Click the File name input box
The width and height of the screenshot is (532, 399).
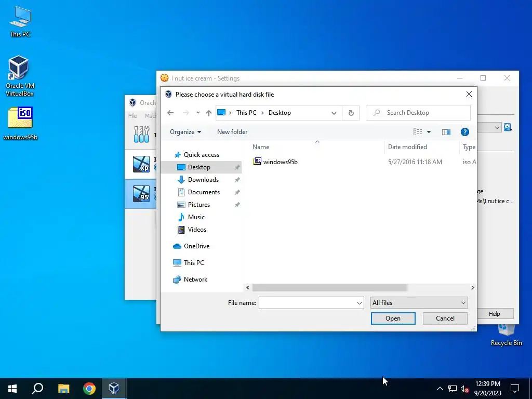click(308, 303)
